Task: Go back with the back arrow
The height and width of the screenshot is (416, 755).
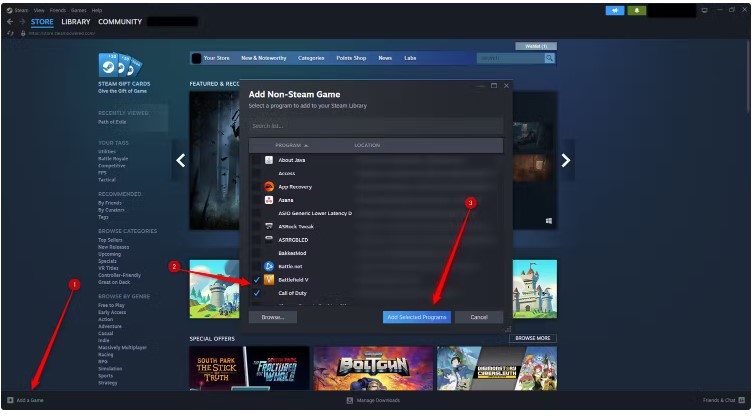Action: pos(10,22)
